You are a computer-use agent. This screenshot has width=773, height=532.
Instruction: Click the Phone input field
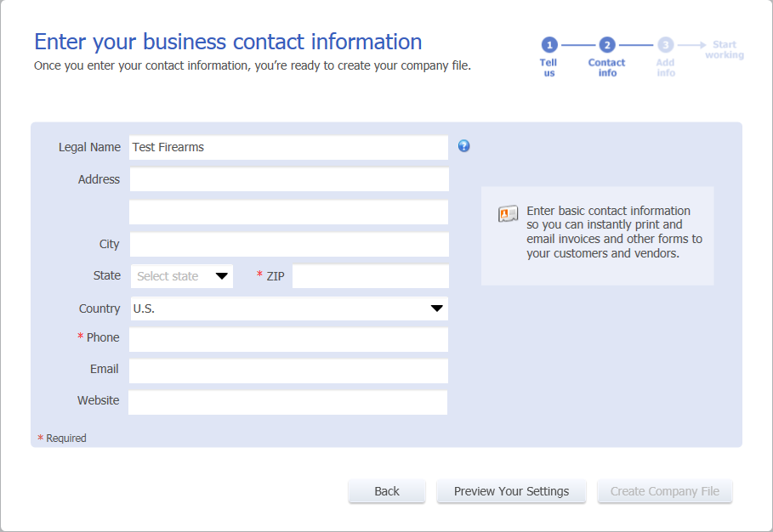[289, 339]
